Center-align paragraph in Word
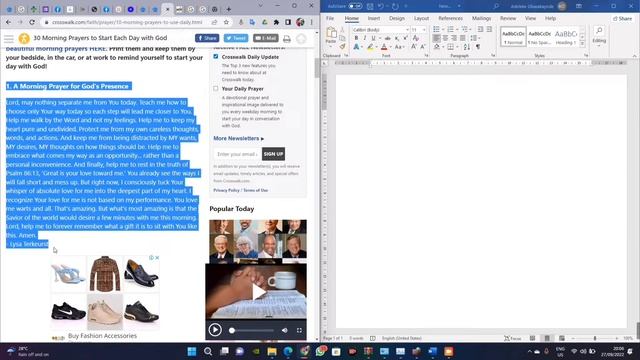The width and height of the screenshot is (640, 360). click(x=445, y=38)
